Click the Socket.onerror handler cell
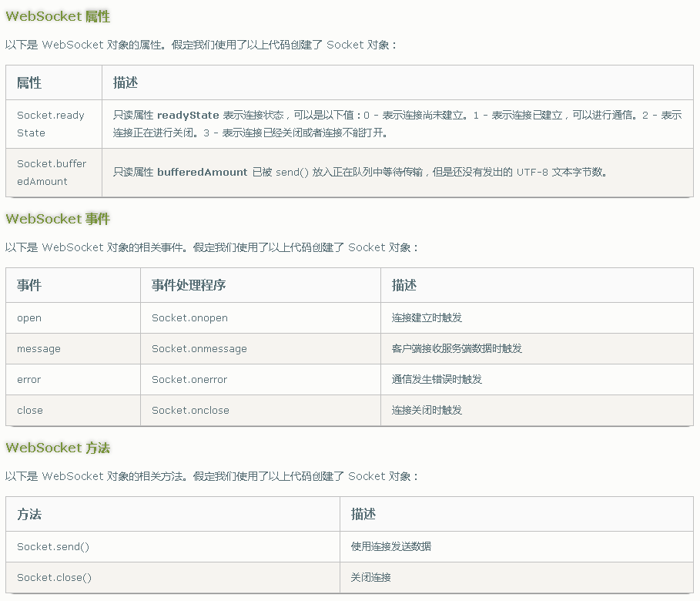Viewport: 700px width, 601px height. click(189, 379)
